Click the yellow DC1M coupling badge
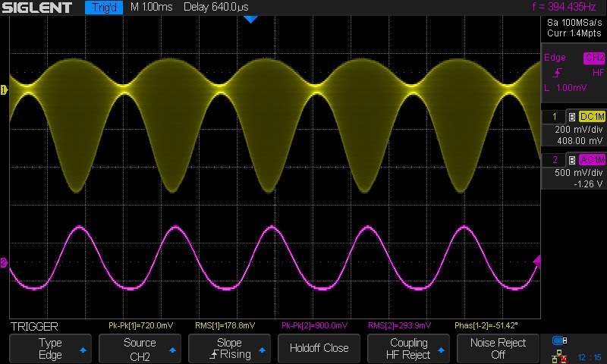The width and height of the screenshot is (607, 364). (x=591, y=117)
